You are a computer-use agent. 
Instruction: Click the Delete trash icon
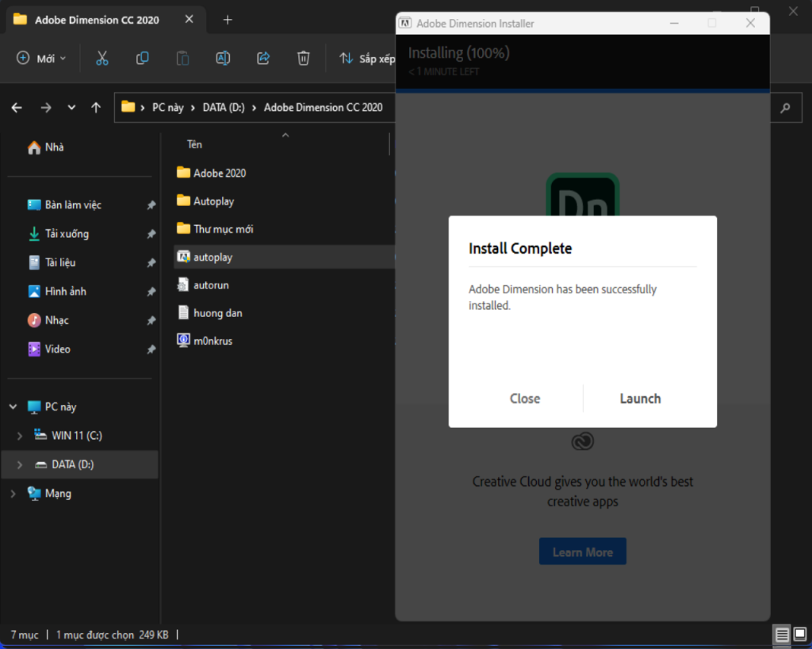pos(304,58)
